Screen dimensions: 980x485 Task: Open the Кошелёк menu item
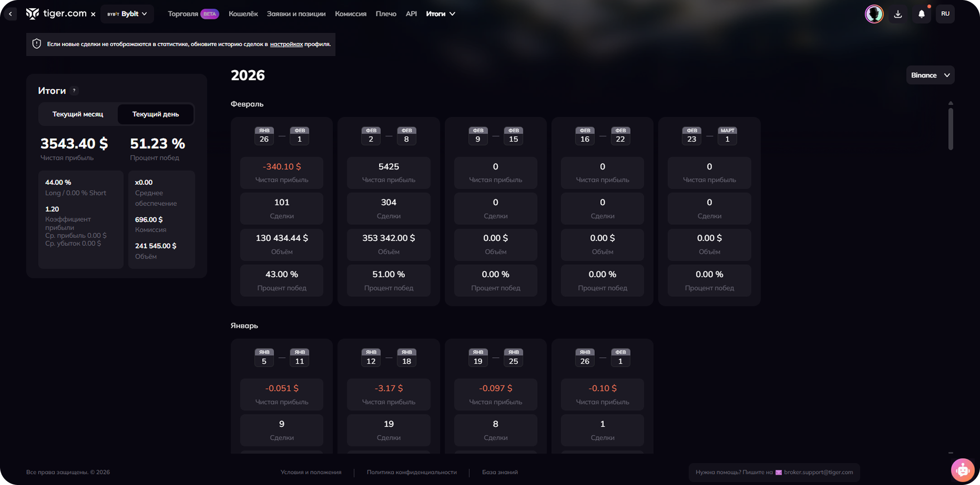tap(243, 14)
